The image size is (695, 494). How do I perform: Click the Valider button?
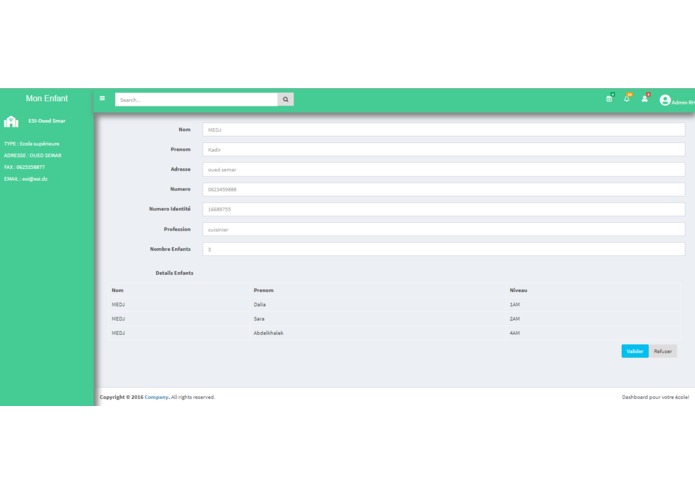click(635, 351)
